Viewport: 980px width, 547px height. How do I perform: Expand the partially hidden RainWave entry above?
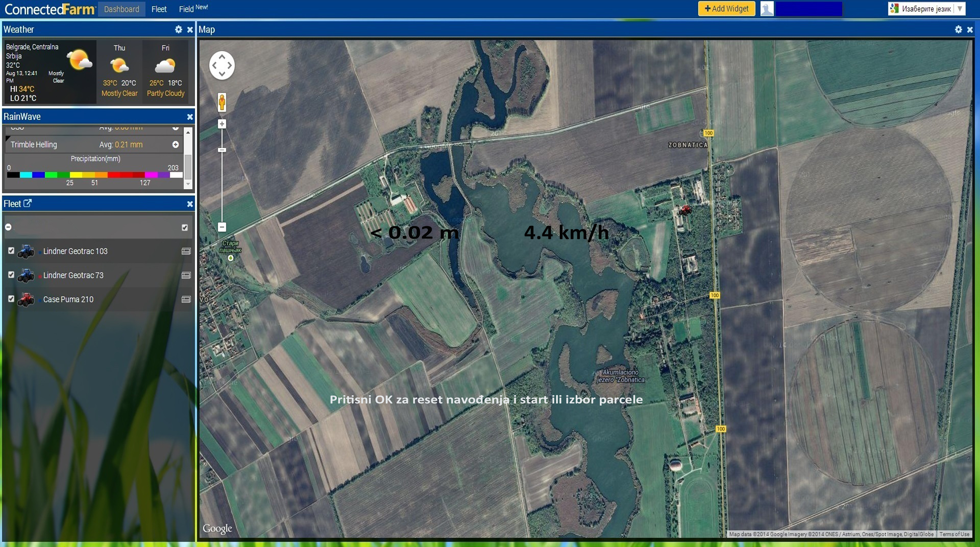coord(175,128)
